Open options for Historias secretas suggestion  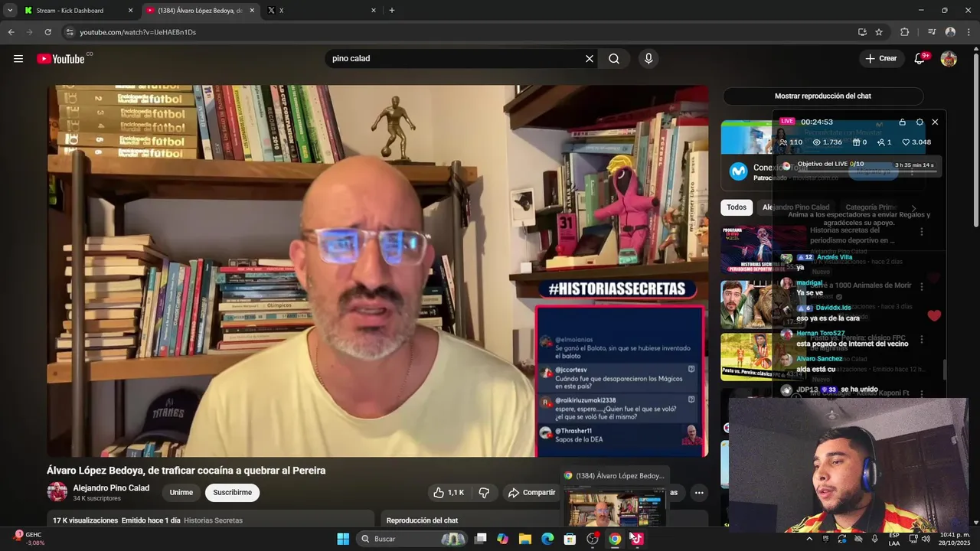[922, 232]
